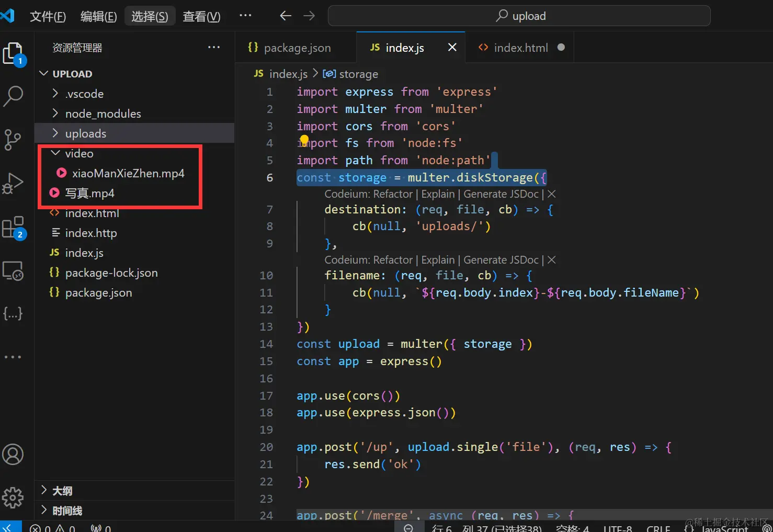The height and width of the screenshot is (532, 773).
Task: Expand the 大纲 outline section
Action: pos(134,491)
